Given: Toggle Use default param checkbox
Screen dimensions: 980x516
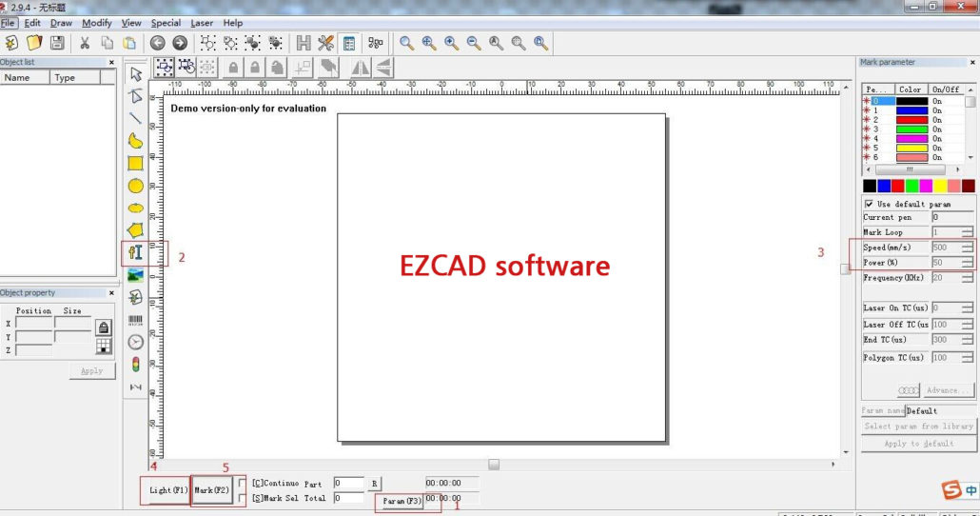Looking at the screenshot, I should tap(870, 204).
